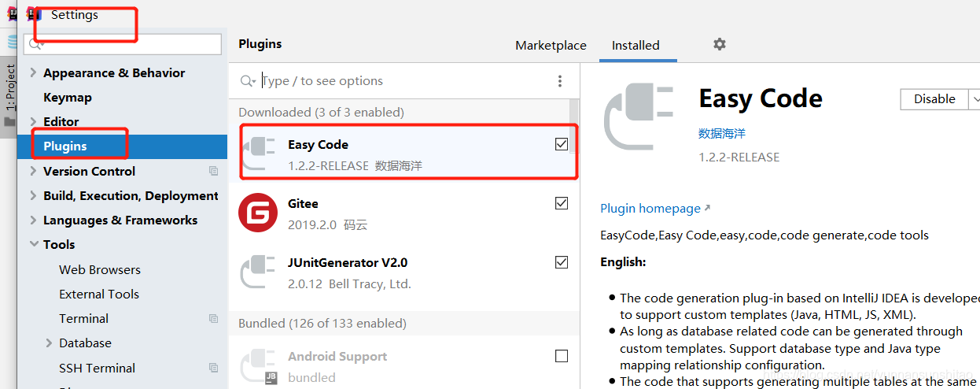980x389 pixels.
Task: Uncheck the Gitee plugin checkbox
Action: [562, 203]
